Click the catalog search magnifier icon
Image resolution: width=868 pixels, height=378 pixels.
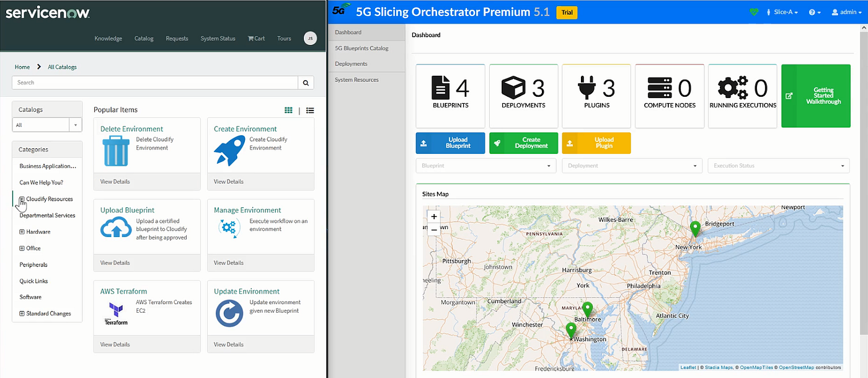click(x=306, y=82)
